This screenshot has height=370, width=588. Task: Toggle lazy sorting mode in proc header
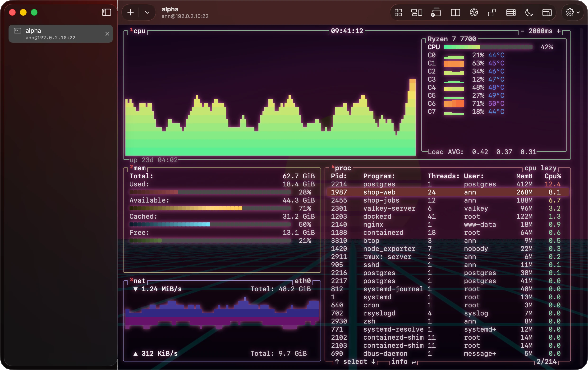tap(548, 168)
